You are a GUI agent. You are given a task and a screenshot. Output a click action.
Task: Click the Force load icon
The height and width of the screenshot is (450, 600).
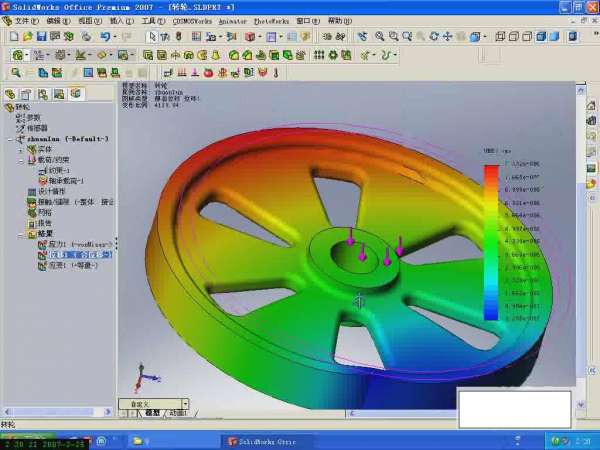[x=195, y=72]
